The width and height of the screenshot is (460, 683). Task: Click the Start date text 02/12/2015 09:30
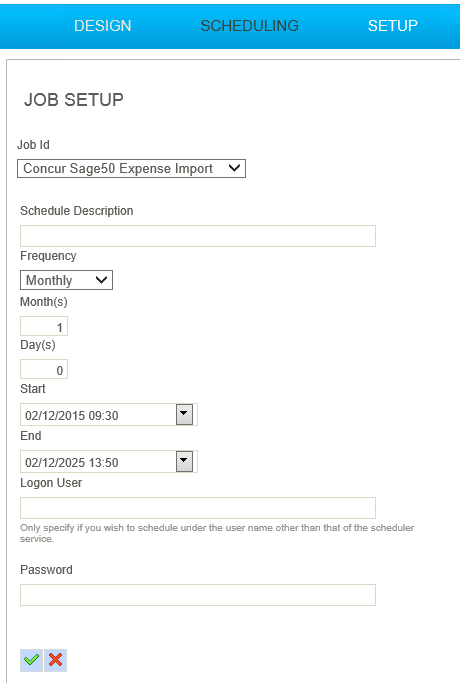(x=72, y=416)
